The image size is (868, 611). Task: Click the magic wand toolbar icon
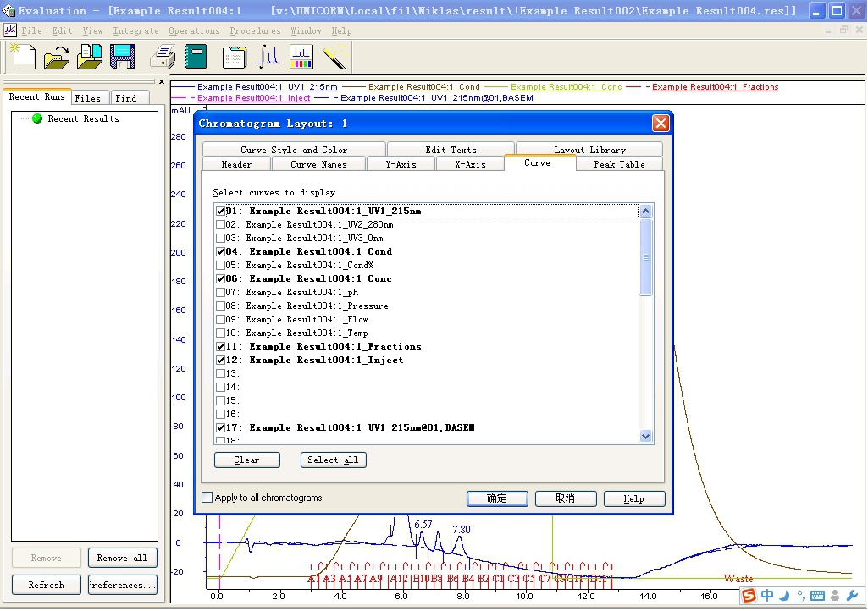click(x=335, y=57)
